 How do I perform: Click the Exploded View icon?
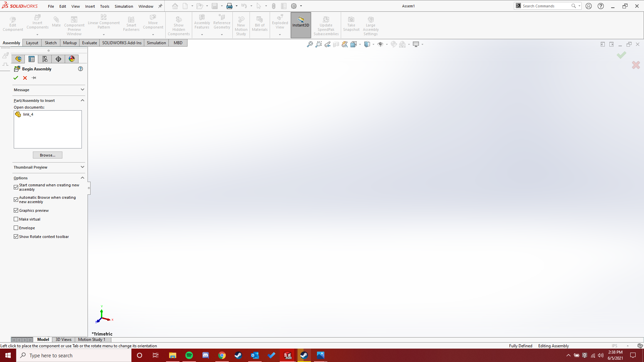tap(280, 22)
